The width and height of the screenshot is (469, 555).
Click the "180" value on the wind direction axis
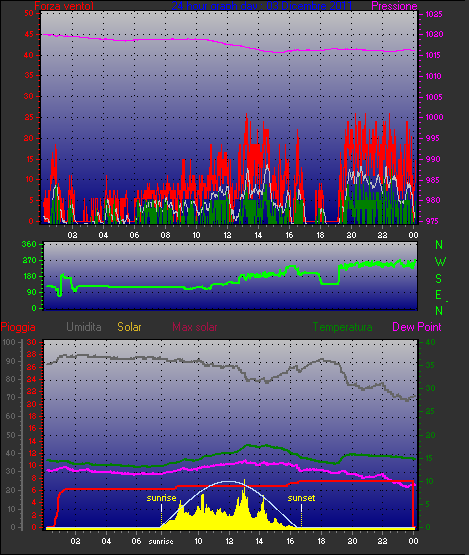(x=29, y=276)
